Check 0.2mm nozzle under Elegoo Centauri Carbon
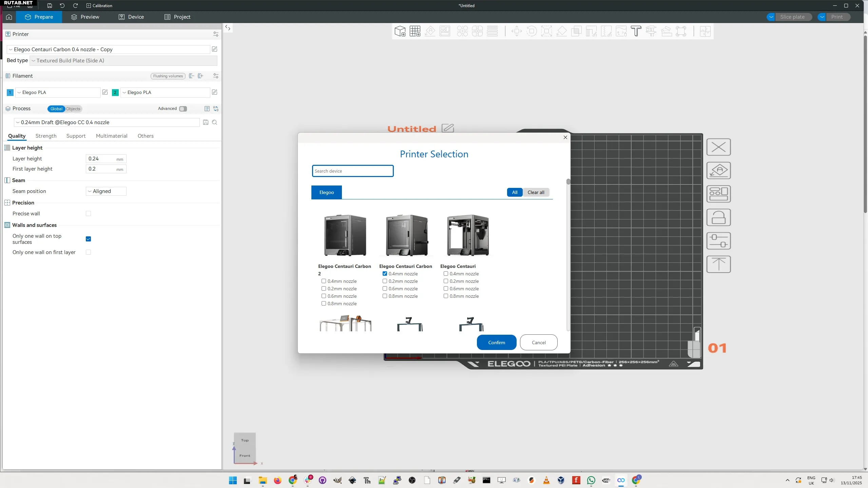Viewport: 868px width, 488px height. click(385, 281)
